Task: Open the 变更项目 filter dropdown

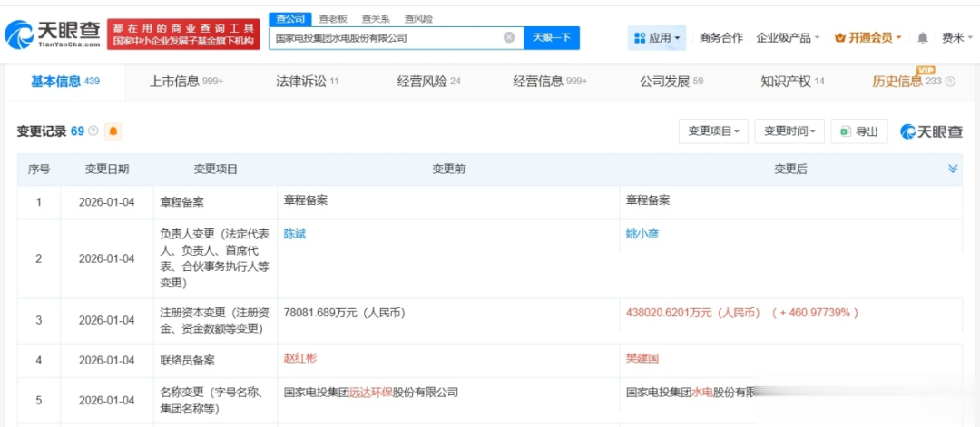Action: click(x=713, y=131)
